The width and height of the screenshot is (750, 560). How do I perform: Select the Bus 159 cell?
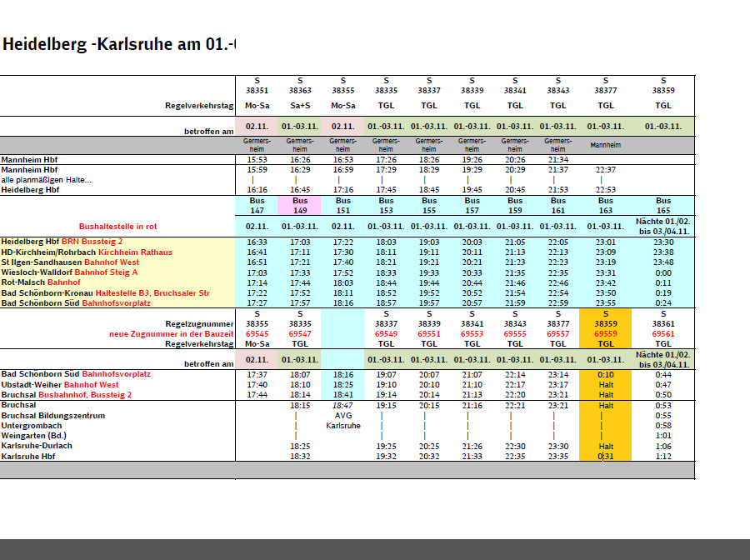coord(515,206)
